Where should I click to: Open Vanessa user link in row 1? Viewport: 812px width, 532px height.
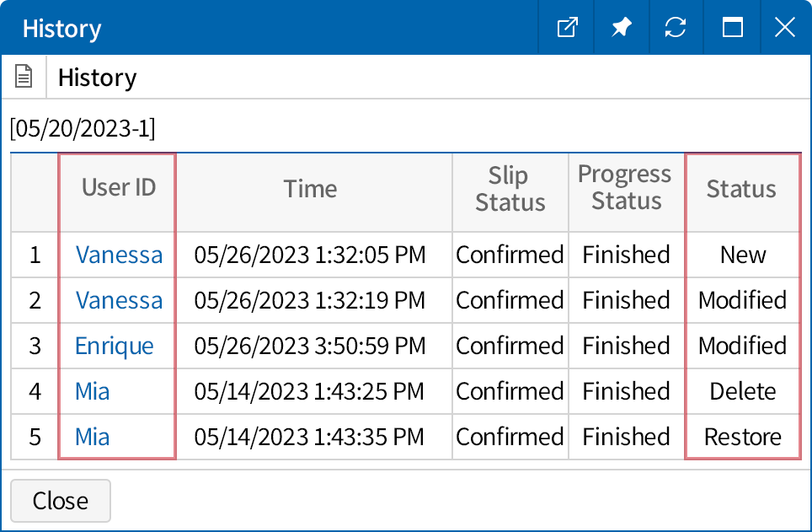pos(119,255)
